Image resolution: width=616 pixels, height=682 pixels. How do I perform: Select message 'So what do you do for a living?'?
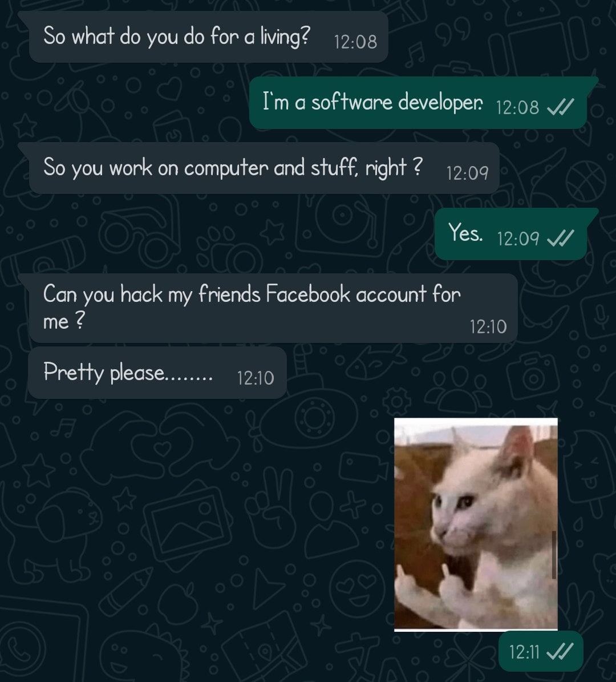(x=208, y=37)
